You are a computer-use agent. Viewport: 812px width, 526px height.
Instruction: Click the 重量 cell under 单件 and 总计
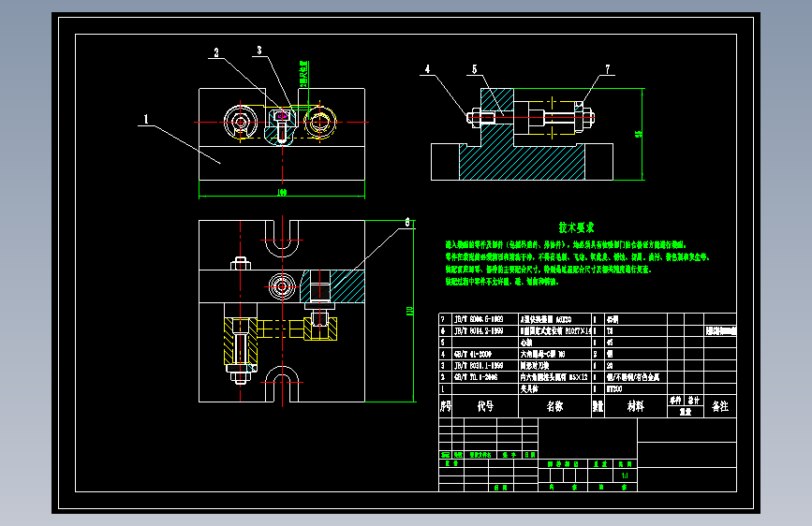[x=686, y=412]
